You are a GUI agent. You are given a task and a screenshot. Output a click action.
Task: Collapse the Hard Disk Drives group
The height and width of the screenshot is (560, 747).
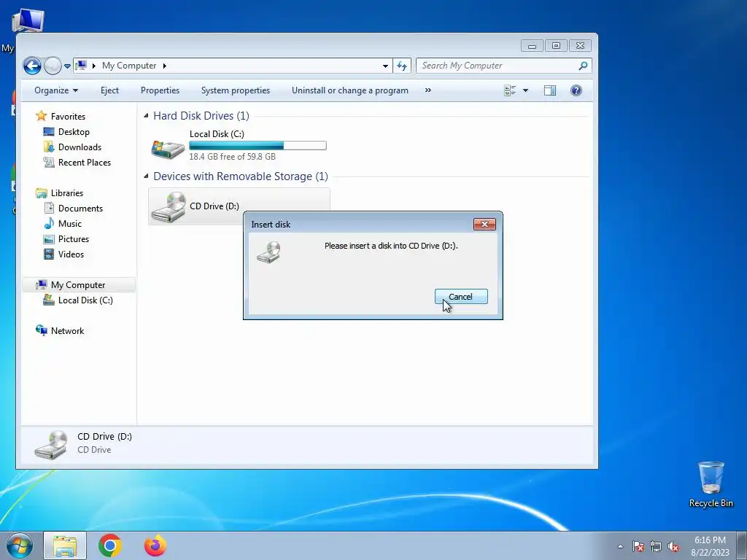point(146,116)
